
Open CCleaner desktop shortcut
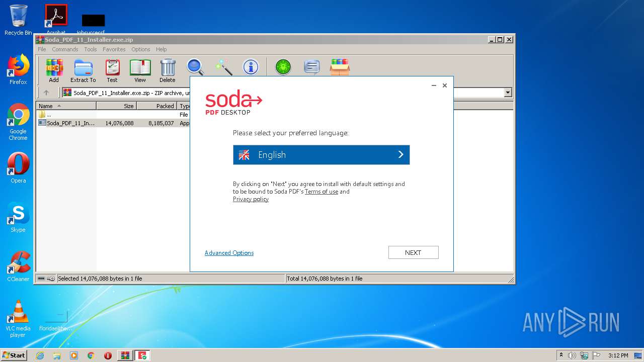(18, 266)
